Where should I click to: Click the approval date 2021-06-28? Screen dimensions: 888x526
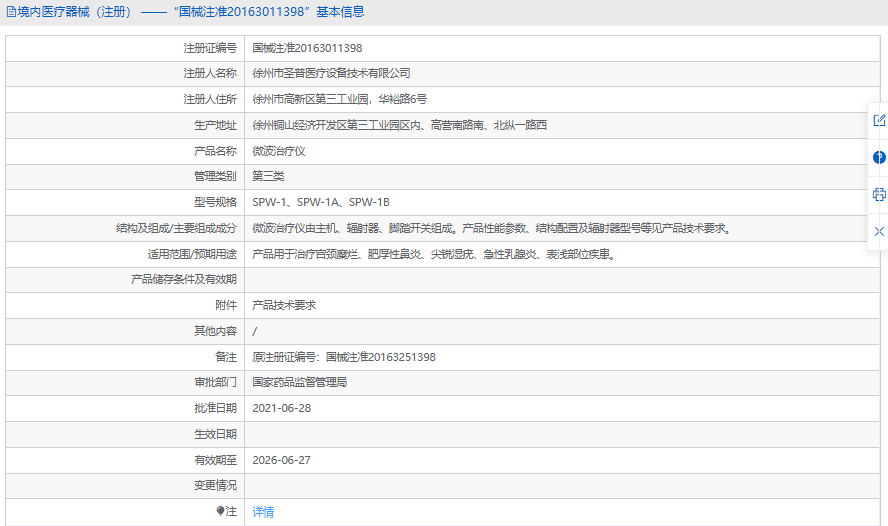pyautogui.click(x=281, y=408)
